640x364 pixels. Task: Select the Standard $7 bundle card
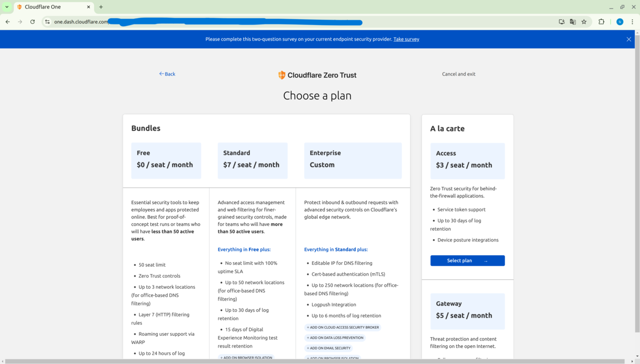(252, 160)
